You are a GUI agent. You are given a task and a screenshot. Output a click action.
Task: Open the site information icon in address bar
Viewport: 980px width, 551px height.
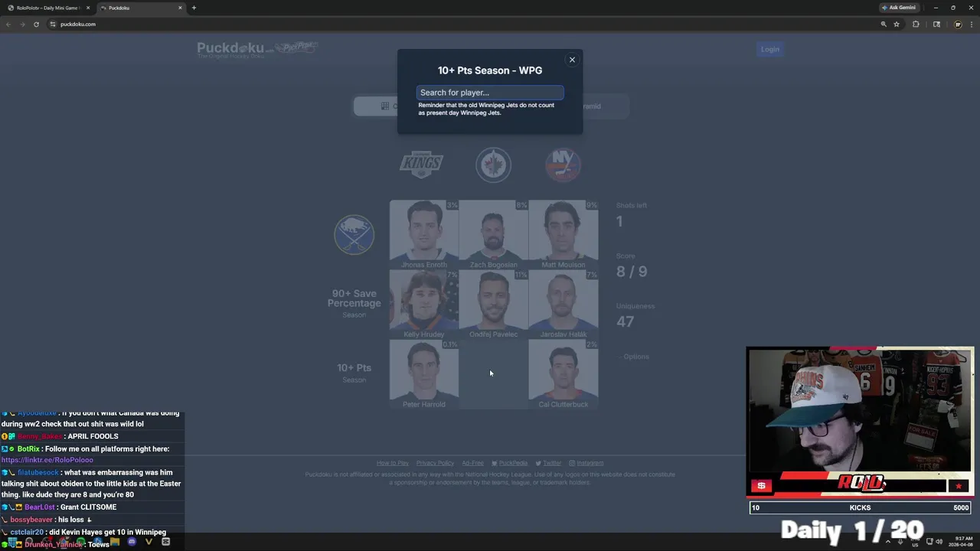53,24
